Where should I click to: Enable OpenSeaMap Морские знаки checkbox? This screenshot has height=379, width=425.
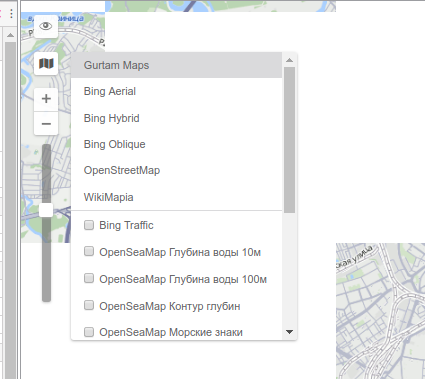coord(89,332)
